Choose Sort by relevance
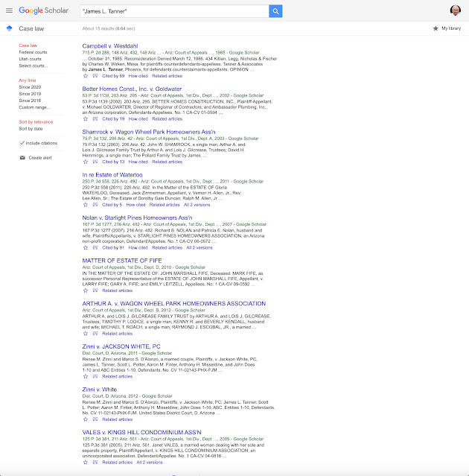469x476 pixels. tap(36, 121)
